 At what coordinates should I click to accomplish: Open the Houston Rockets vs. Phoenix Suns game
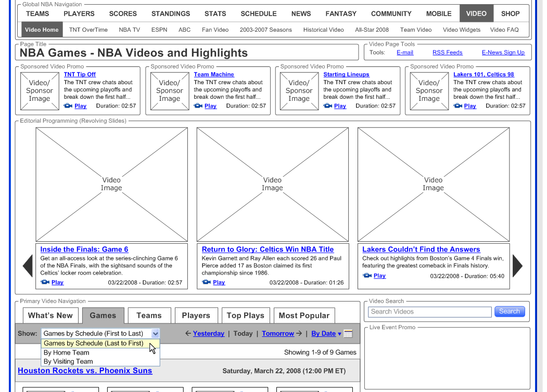(x=85, y=370)
